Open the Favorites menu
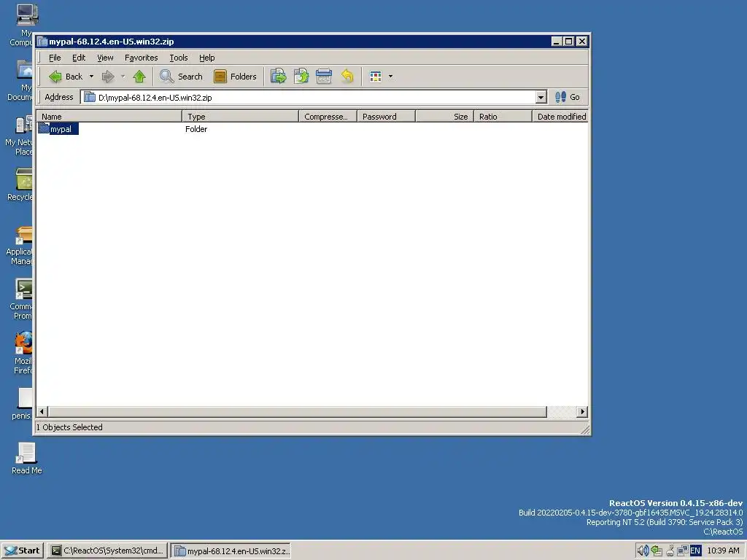 (141, 58)
